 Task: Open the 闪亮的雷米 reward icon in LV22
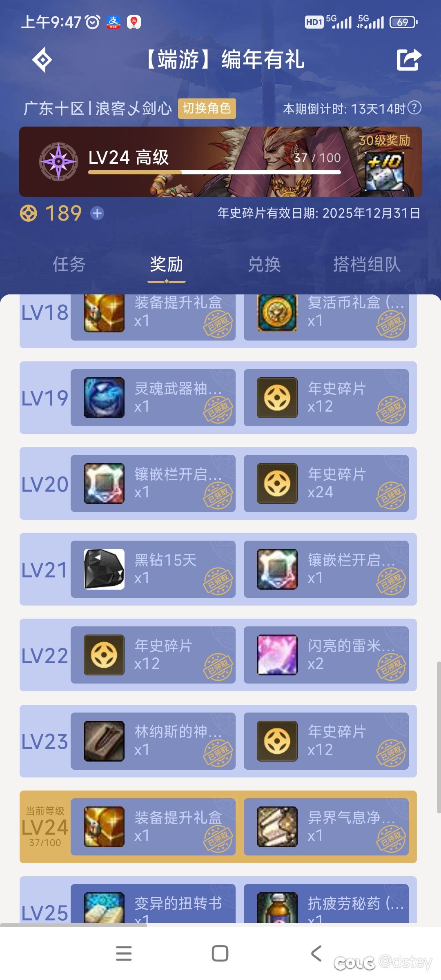[277, 655]
